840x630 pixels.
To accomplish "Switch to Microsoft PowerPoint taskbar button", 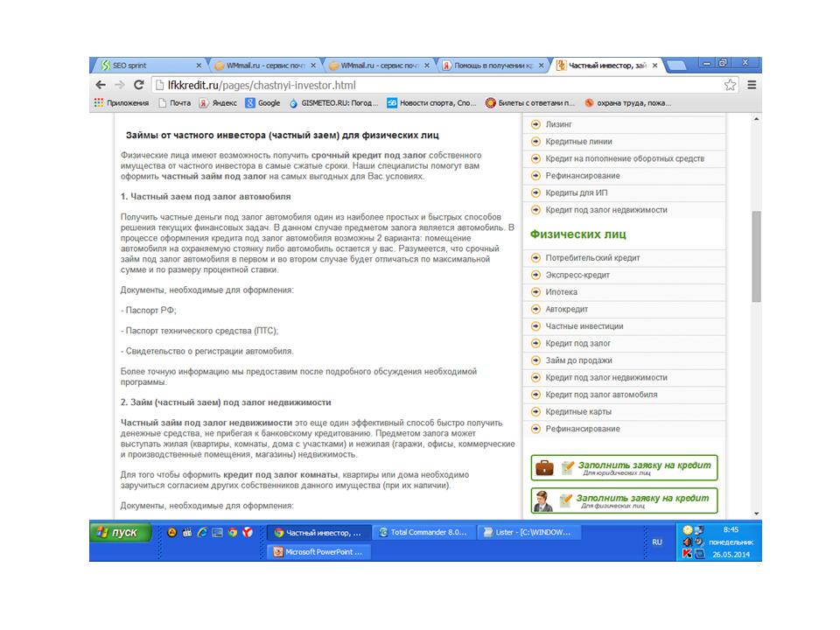I will click(x=319, y=552).
